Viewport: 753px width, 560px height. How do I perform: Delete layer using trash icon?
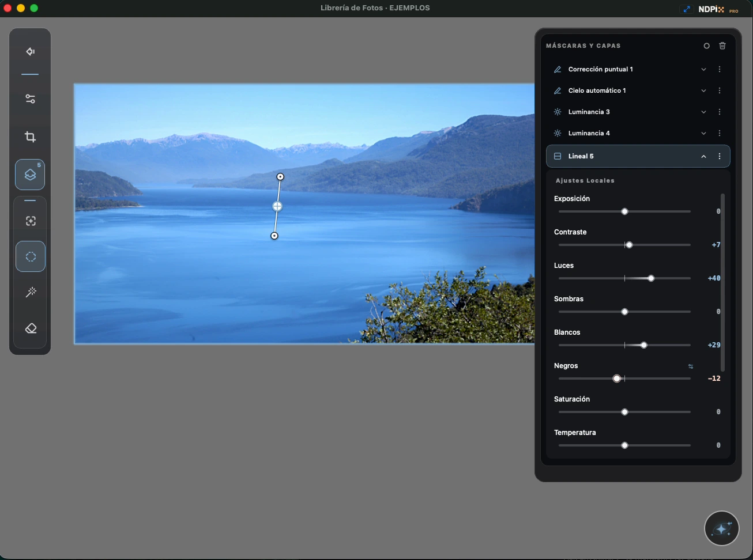(722, 46)
